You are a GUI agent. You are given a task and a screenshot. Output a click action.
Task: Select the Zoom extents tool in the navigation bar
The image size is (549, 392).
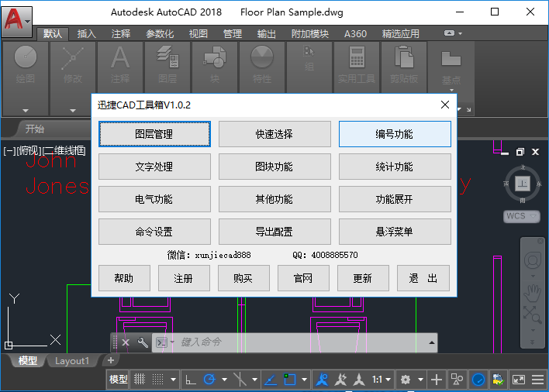[x=533, y=315]
